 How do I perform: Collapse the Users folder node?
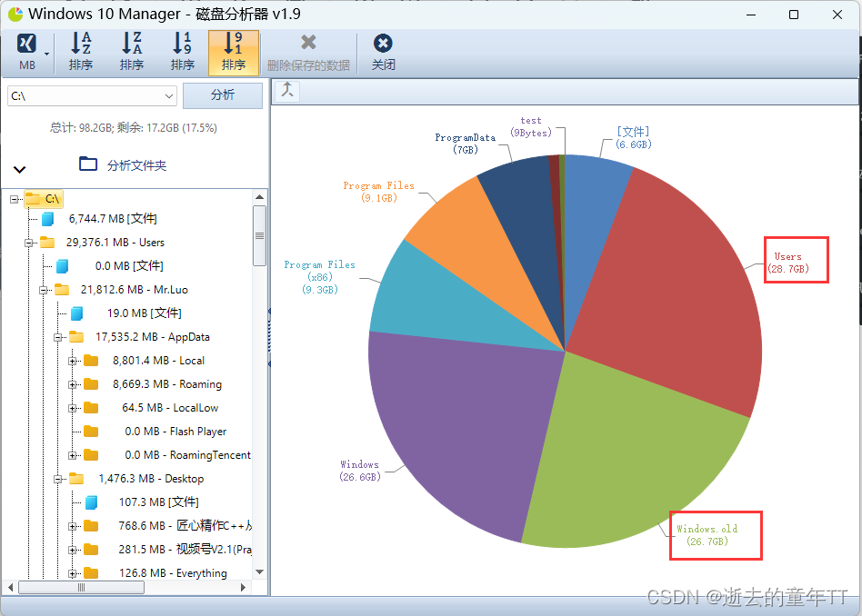click(28, 243)
